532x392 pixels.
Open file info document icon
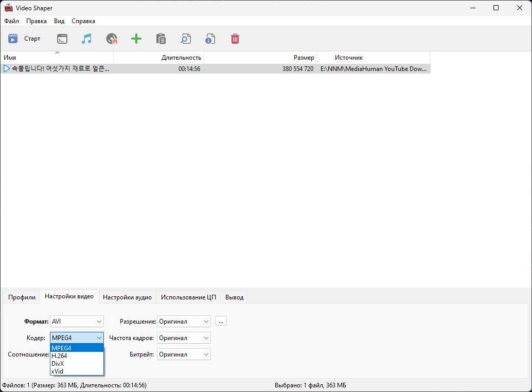(210, 39)
